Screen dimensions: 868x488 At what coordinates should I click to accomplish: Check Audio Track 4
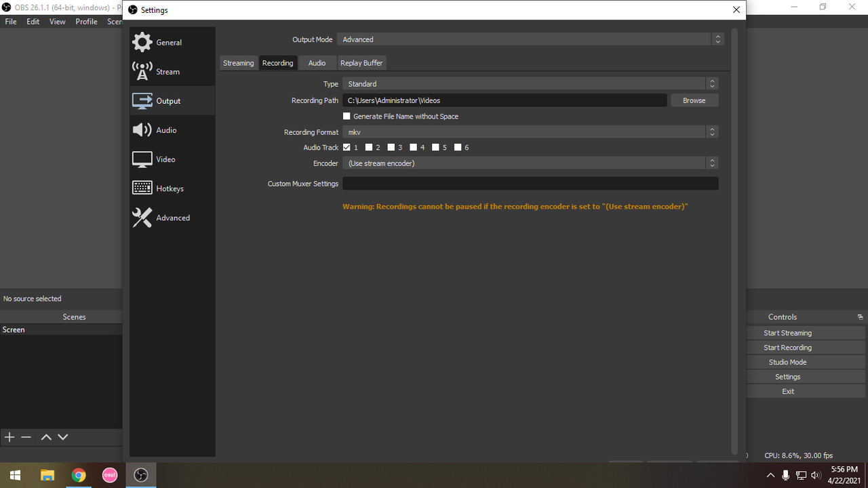pyautogui.click(x=413, y=147)
